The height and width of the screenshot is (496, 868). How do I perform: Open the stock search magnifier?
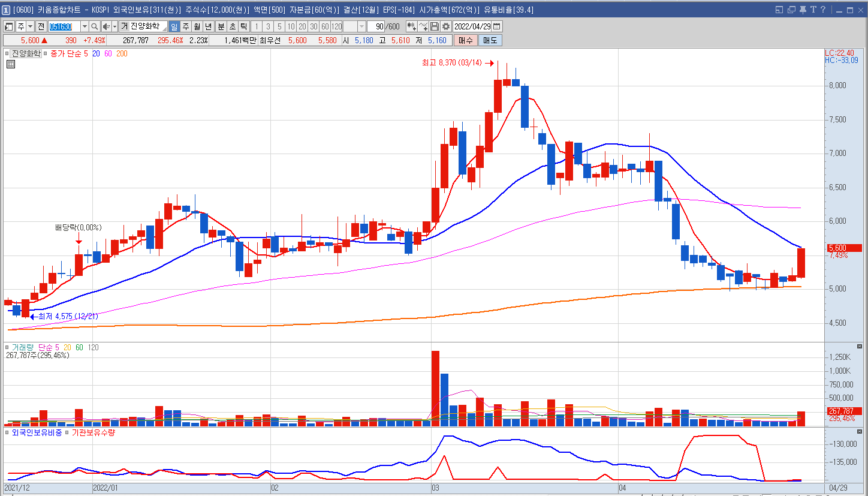pyautogui.click(x=95, y=26)
